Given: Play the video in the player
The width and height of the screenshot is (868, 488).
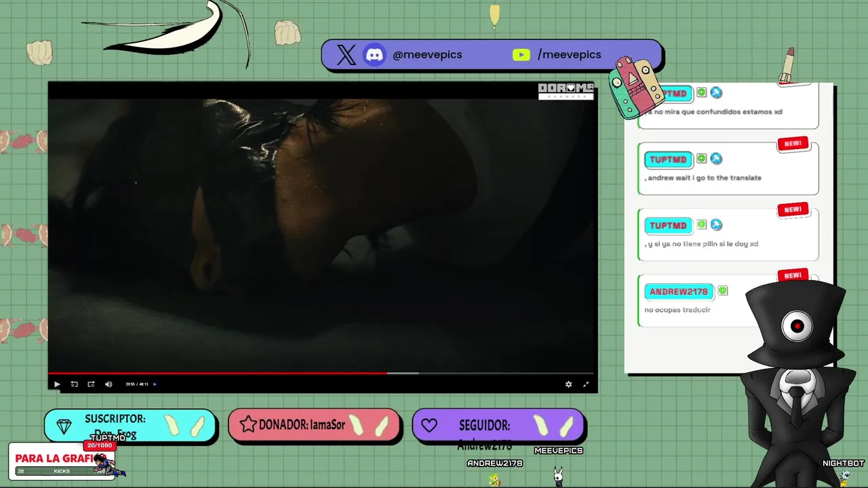Looking at the screenshot, I should click(57, 384).
